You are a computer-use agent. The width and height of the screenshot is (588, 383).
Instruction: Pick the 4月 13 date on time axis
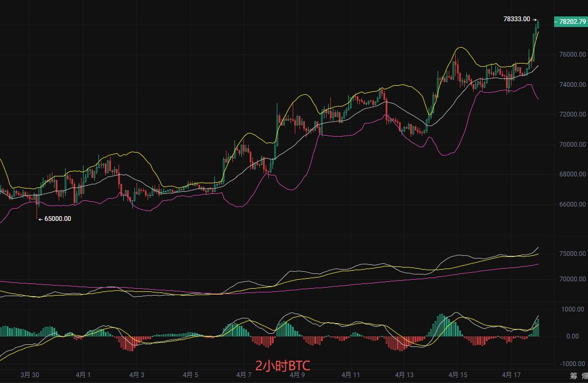pyautogui.click(x=403, y=375)
